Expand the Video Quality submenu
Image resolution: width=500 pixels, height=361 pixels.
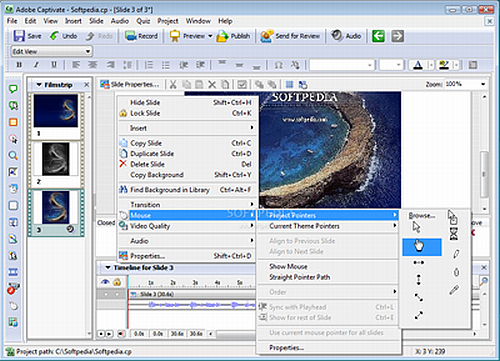[x=188, y=226]
